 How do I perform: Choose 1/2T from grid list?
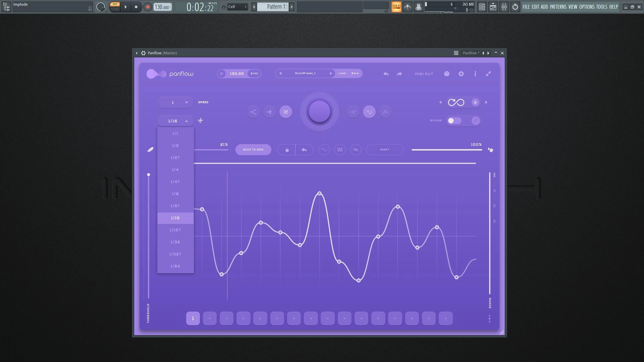175,158
